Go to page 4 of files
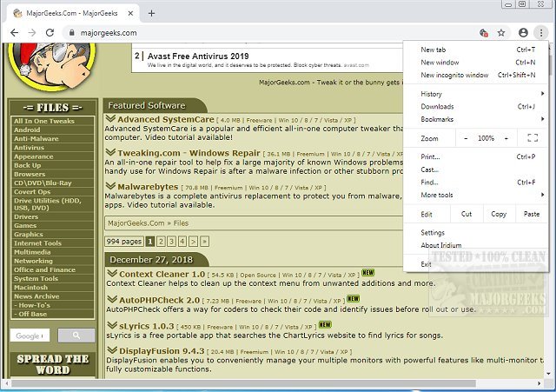The image size is (556, 392). pyautogui.click(x=182, y=242)
